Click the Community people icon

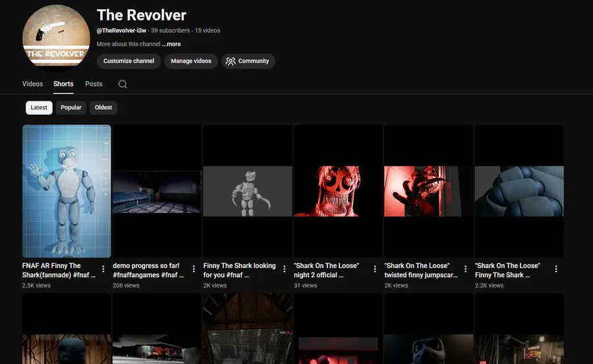pyautogui.click(x=231, y=61)
